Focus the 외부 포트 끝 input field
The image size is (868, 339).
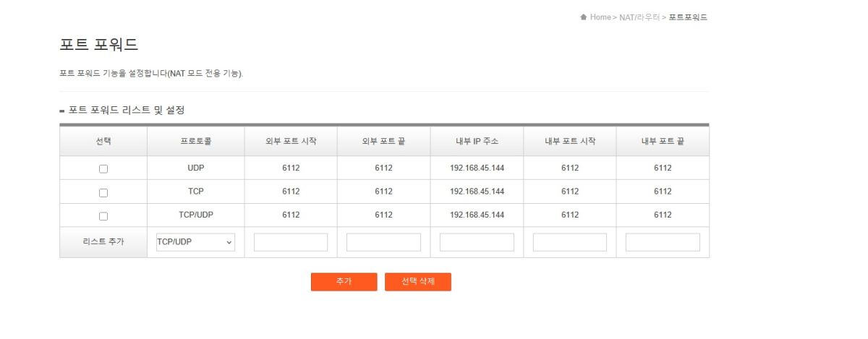pyautogui.click(x=383, y=242)
